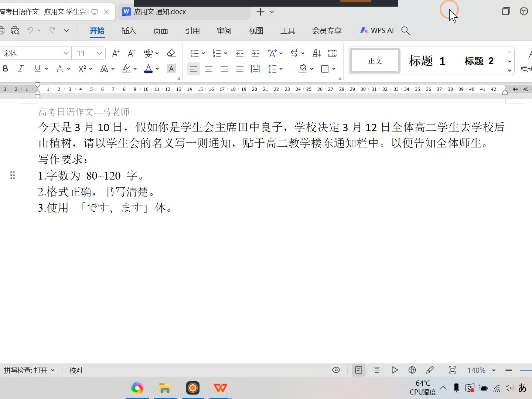532x399 pixels.
Task: Decrease font size with A- icon
Action: click(x=131, y=53)
